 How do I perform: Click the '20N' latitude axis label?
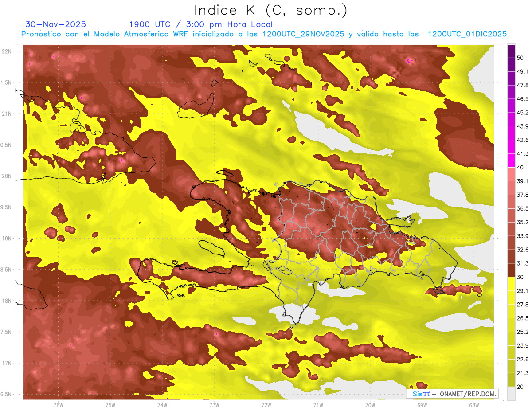(7, 176)
